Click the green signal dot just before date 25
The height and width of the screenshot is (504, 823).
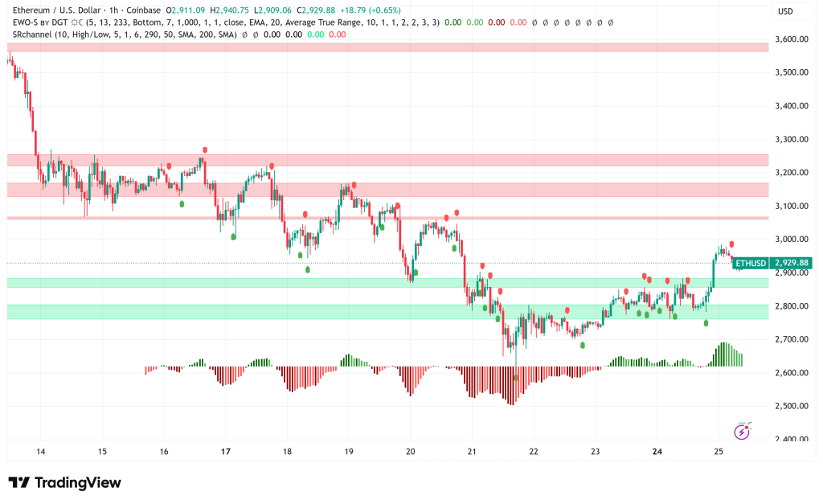pyautogui.click(x=706, y=323)
